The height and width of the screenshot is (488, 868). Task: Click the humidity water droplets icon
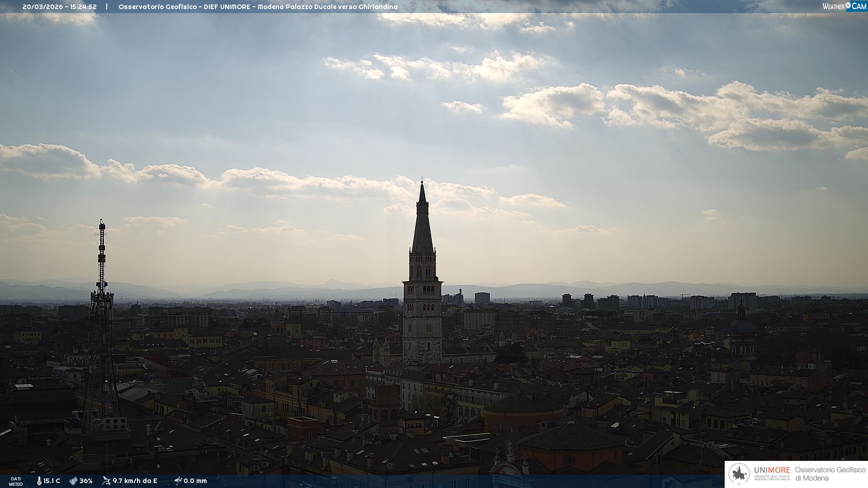tap(73, 481)
